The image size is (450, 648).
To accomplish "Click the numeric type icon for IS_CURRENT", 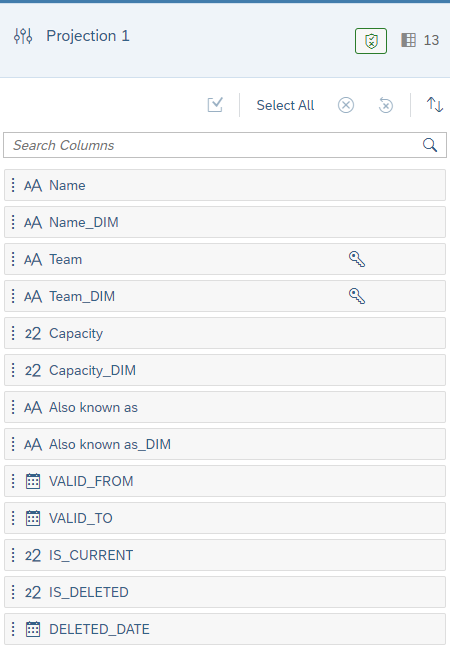I will coord(33,555).
